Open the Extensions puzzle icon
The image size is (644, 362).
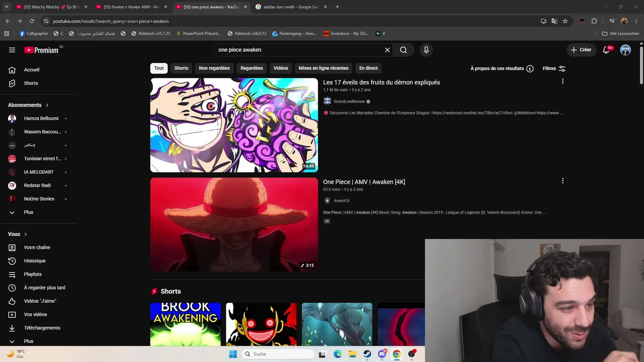tap(594, 21)
